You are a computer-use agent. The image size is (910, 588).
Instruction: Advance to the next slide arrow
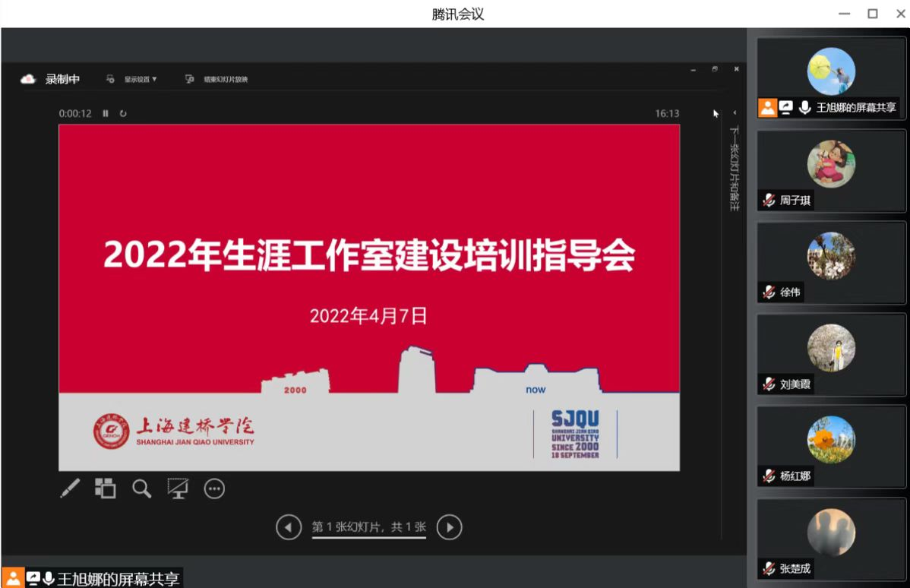[450, 526]
